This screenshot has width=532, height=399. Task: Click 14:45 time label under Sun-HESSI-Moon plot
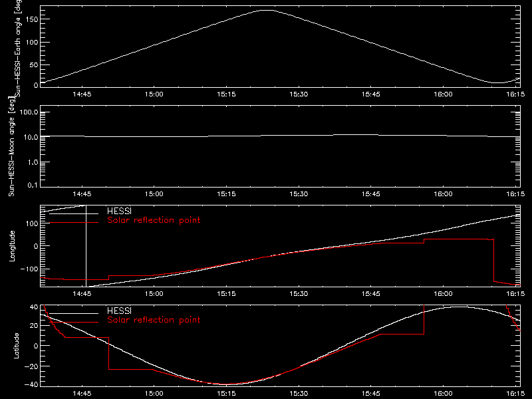(x=82, y=194)
